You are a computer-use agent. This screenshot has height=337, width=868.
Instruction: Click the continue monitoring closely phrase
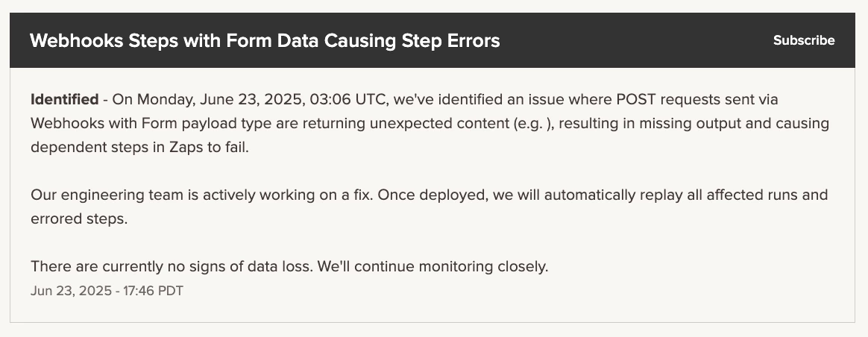click(x=451, y=267)
